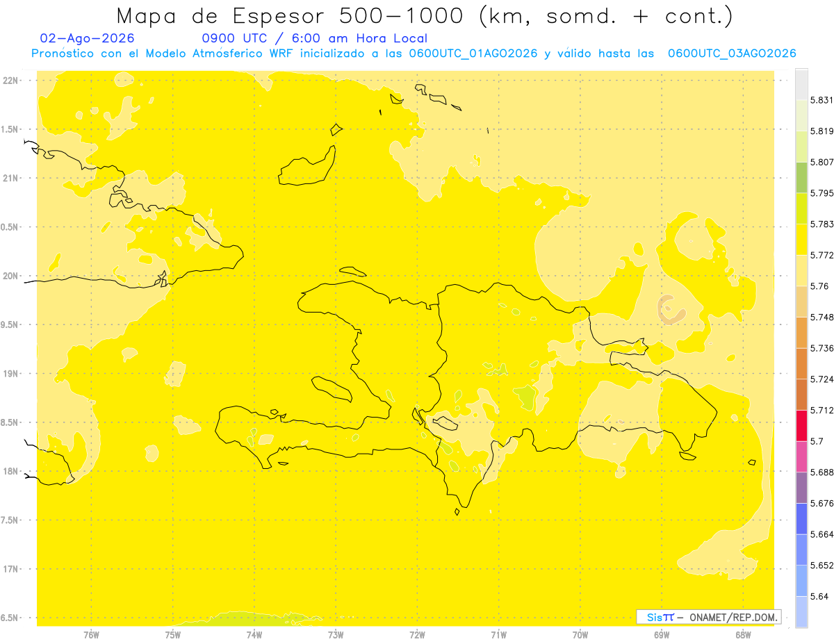Viewport: 834px width, 644px height.
Task: Pick the blue swatch between 5.664 and 5.676
Action: coord(801,518)
